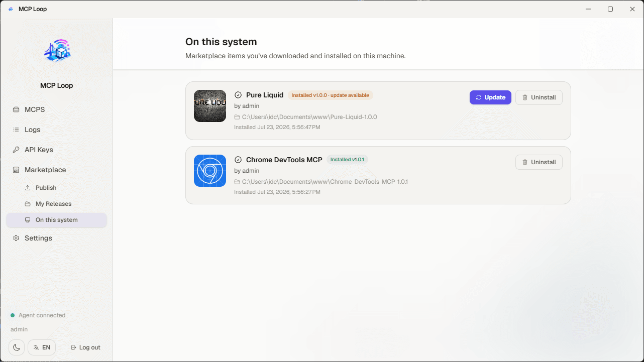Click the verified check icon beside Chrome DevTools MCP
Image resolution: width=644 pixels, height=362 pixels.
pos(238,160)
